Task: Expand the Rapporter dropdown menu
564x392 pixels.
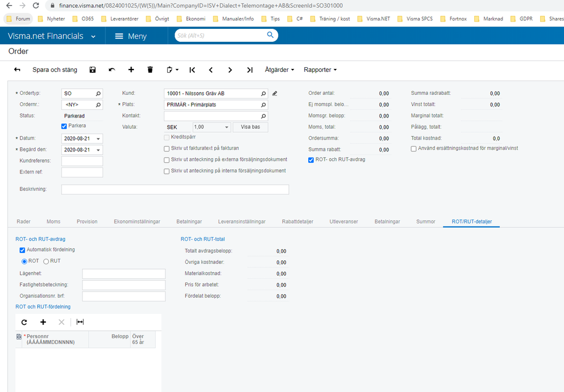Action: pyautogui.click(x=320, y=70)
